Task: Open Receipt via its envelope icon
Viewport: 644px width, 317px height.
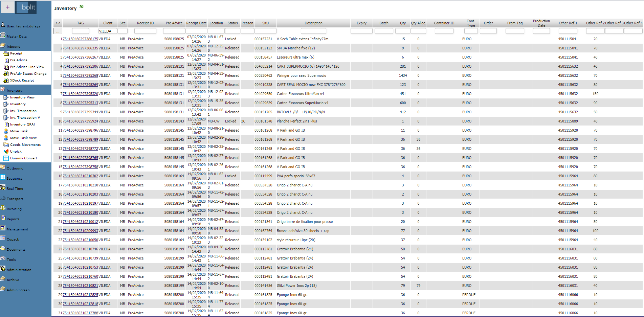Action: 6,53
